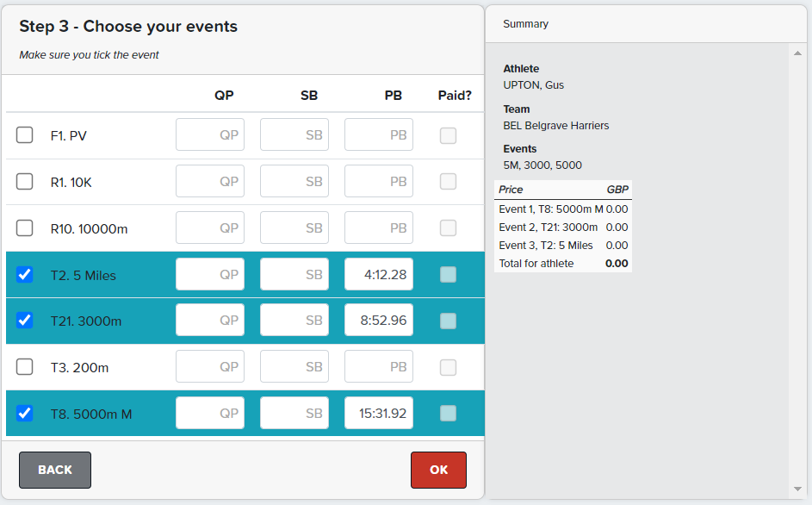
Task: Toggle the Paid checkbox for T2. 5 Miles
Action: pyautogui.click(x=448, y=275)
